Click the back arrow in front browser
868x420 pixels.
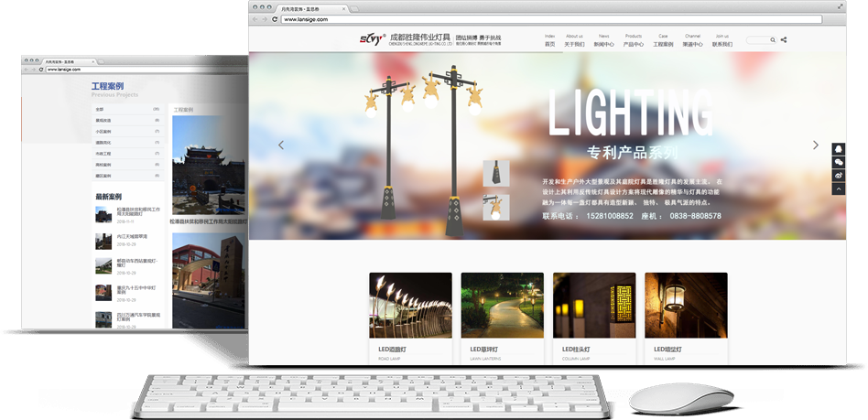pos(255,19)
